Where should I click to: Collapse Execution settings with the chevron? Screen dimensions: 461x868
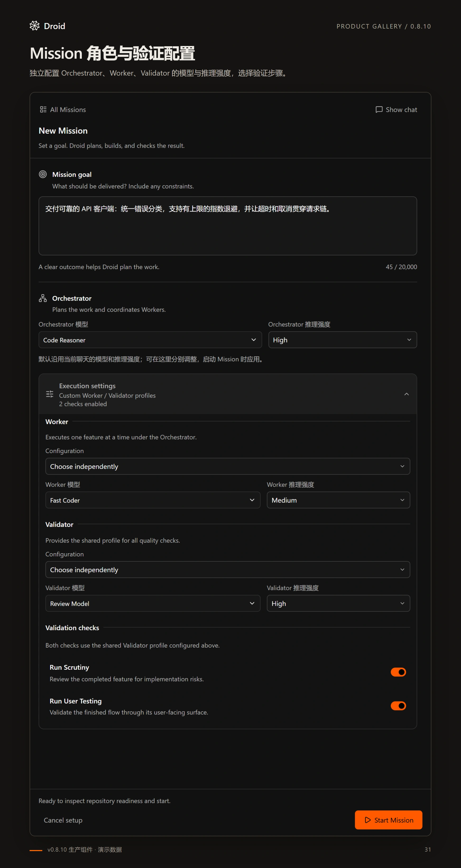click(406, 394)
